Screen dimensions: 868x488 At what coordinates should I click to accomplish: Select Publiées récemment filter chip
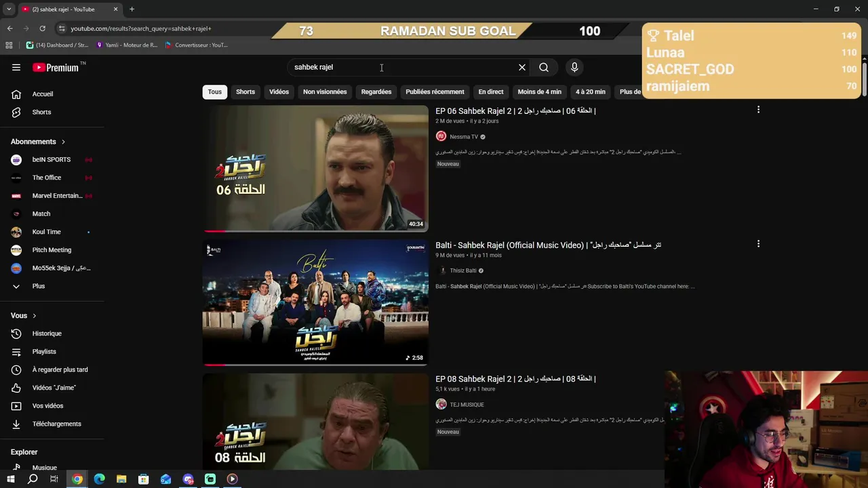pyautogui.click(x=435, y=91)
